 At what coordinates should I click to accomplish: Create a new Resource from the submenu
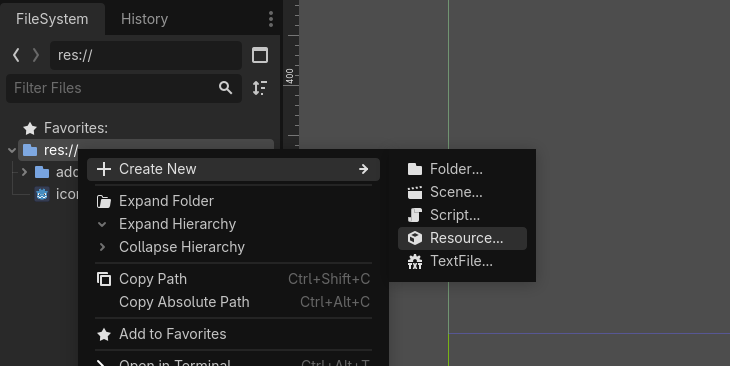click(462, 238)
